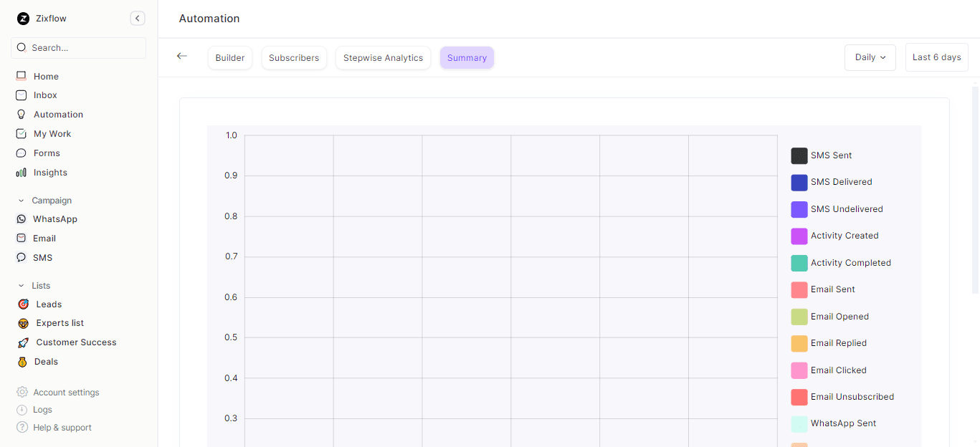This screenshot has width=980, height=447.
Task: Click the SMS Delivered blue color swatch
Action: (x=799, y=183)
